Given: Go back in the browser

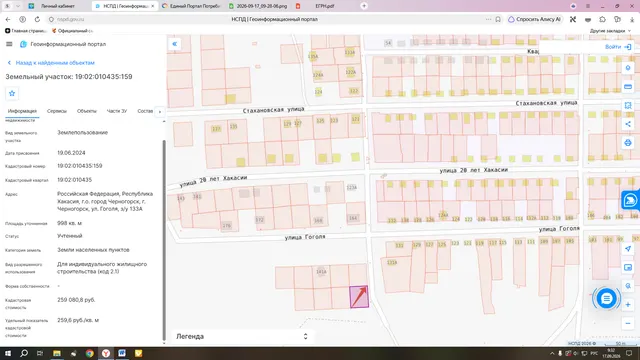Looking at the screenshot, I should pyautogui.click(x=8, y=19).
